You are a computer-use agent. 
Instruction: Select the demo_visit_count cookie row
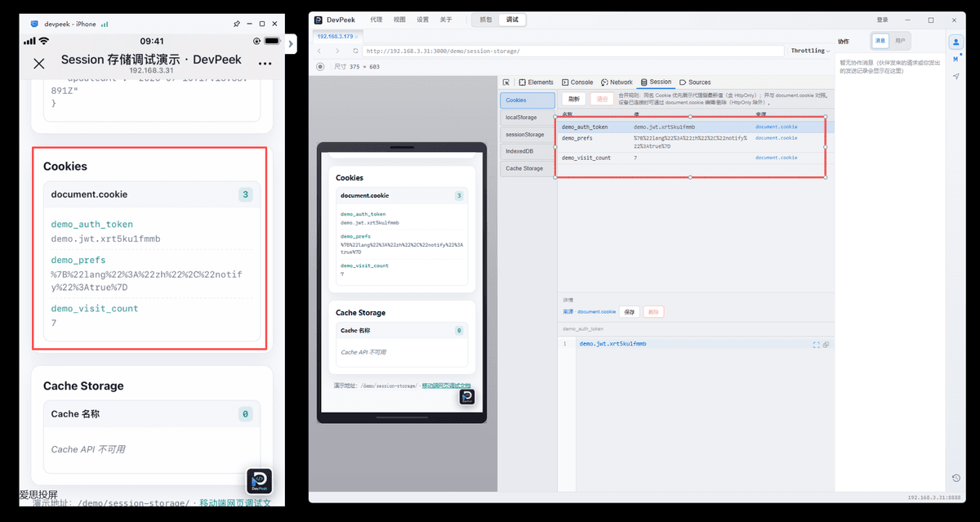coord(695,158)
